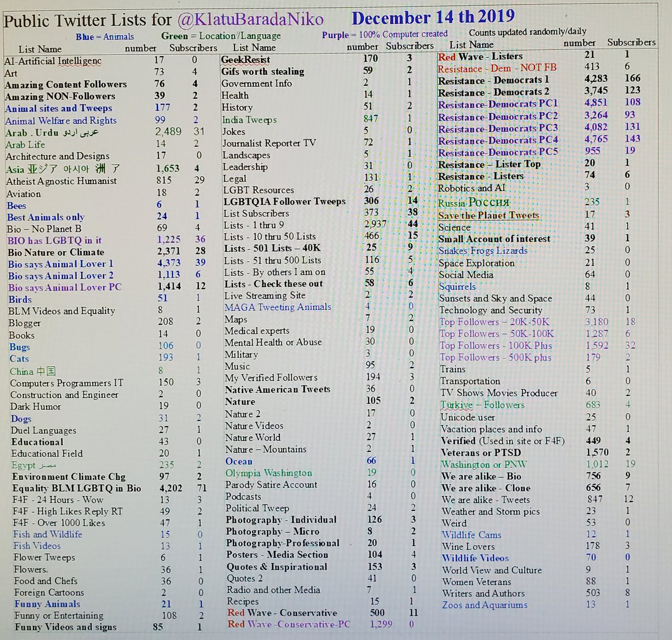
Task: Click 'TV Shows Movies Producer' list name
Action: pyautogui.click(x=499, y=393)
